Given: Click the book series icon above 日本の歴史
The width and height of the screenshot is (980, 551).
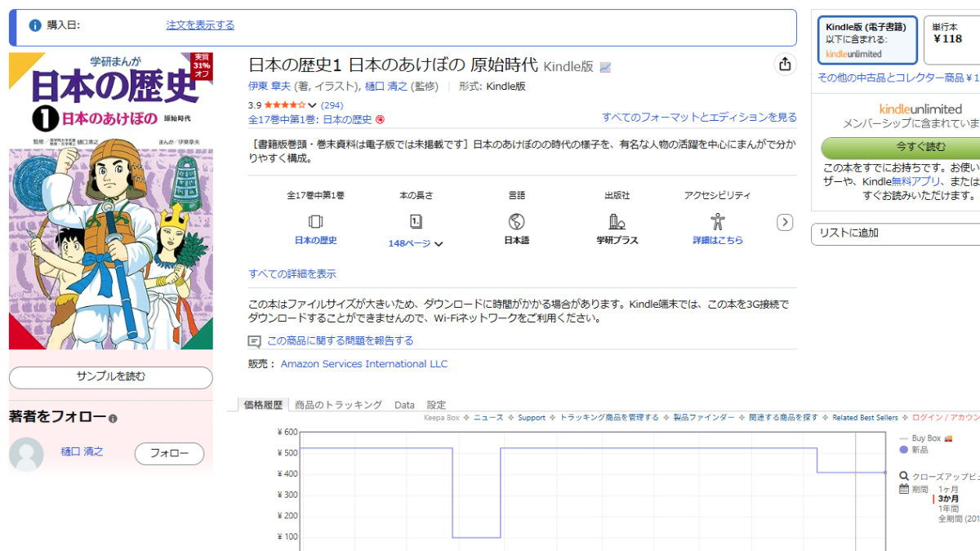Looking at the screenshot, I should coord(315,221).
